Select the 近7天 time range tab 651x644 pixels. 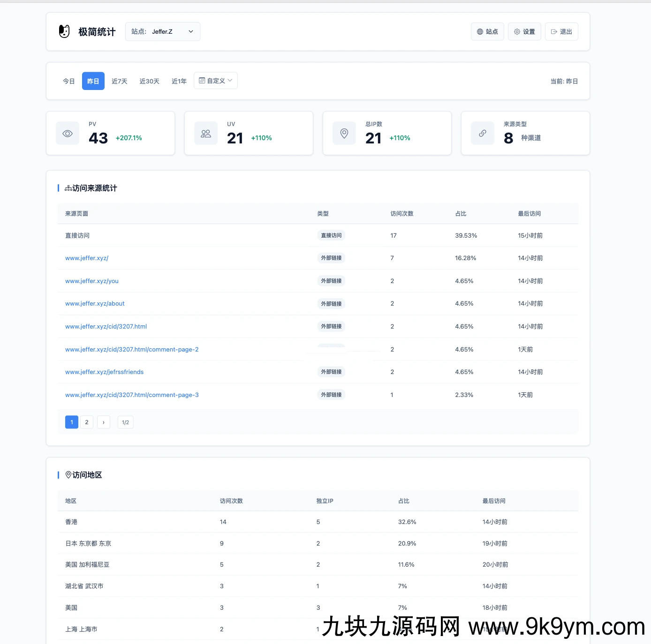120,82
